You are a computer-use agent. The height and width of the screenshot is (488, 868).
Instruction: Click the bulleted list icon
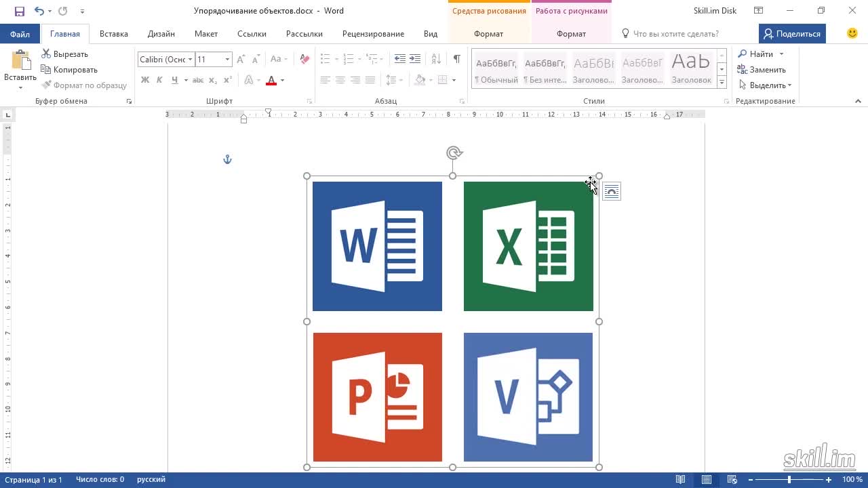(325, 60)
